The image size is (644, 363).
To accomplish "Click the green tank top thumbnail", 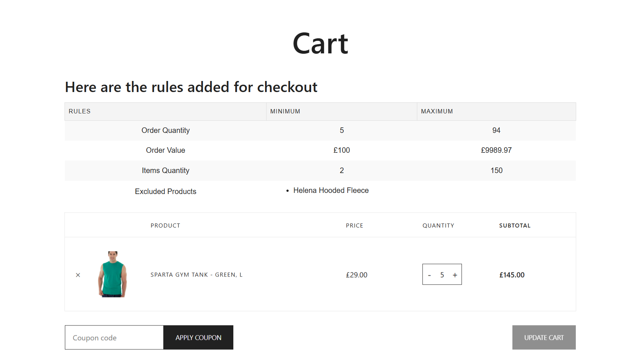I will click(x=113, y=274).
